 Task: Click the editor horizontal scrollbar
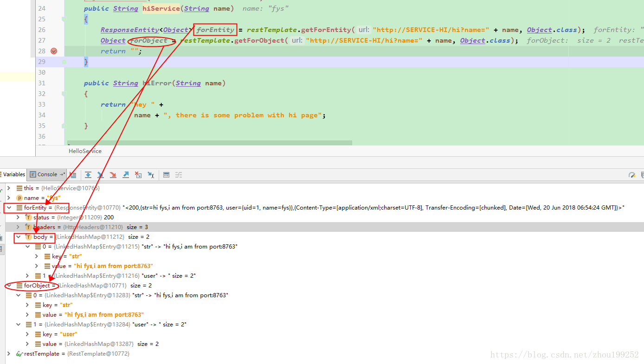(x=210, y=142)
